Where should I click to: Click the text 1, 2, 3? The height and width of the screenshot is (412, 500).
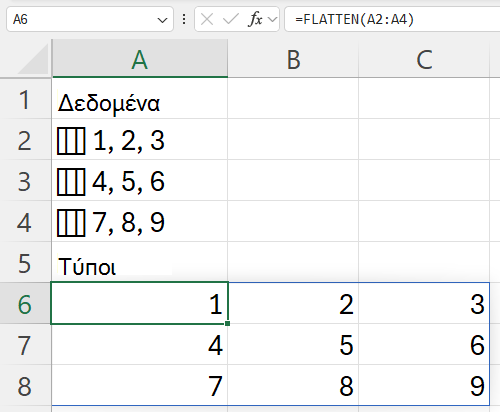coord(129,141)
